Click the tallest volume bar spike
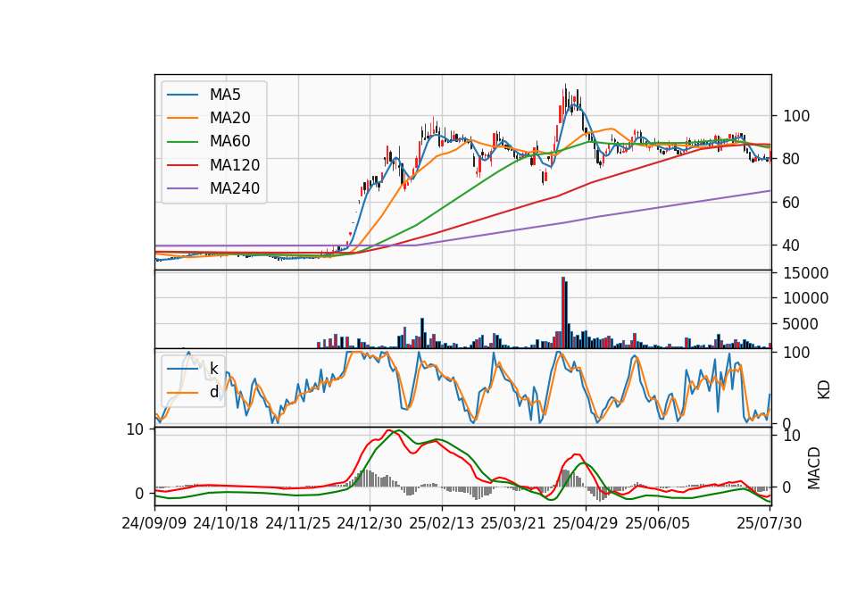 click(x=563, y=312)
